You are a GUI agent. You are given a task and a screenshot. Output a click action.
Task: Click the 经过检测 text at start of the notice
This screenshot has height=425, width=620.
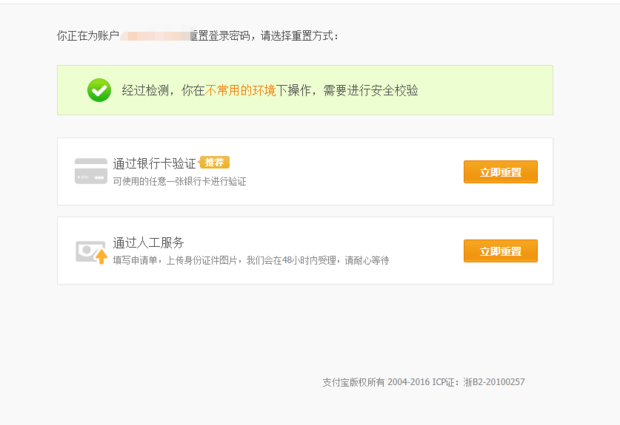pos(146,91)
